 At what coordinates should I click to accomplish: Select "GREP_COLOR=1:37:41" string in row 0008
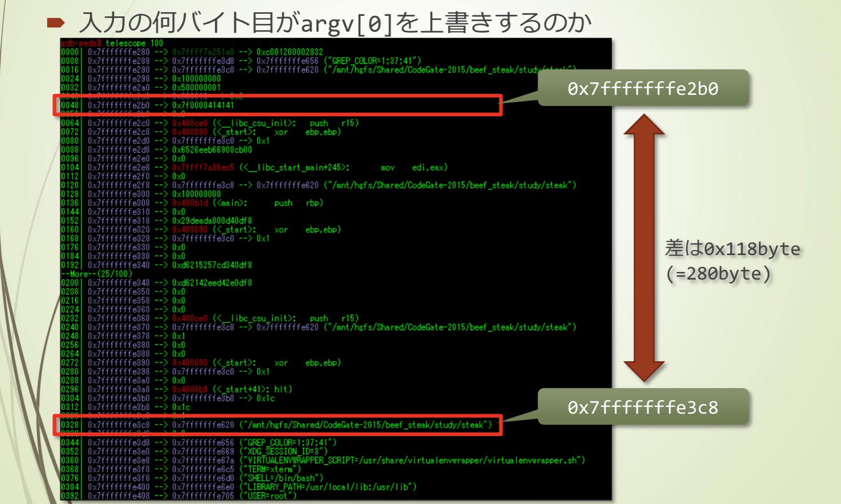(x=373, y=61)
